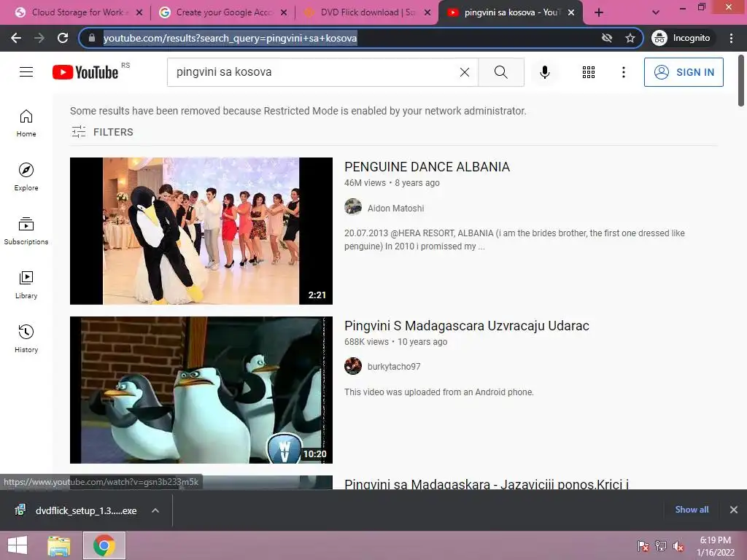Close the Create your Google Account tab
747x560 pixels.
(284, 12)
